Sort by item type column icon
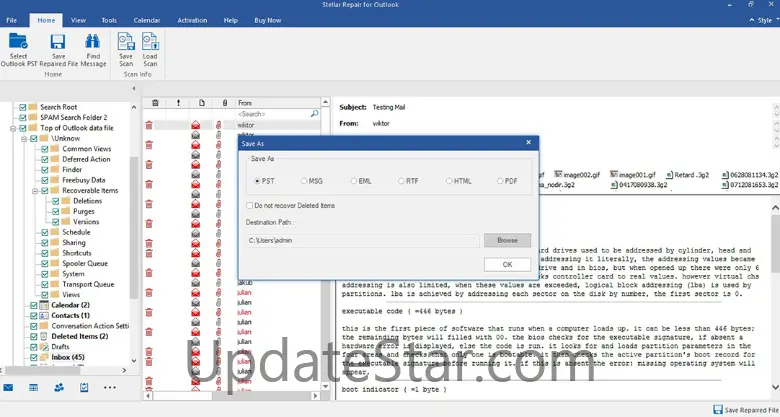This screenshot has width=780, height=417. click(202, 103)
